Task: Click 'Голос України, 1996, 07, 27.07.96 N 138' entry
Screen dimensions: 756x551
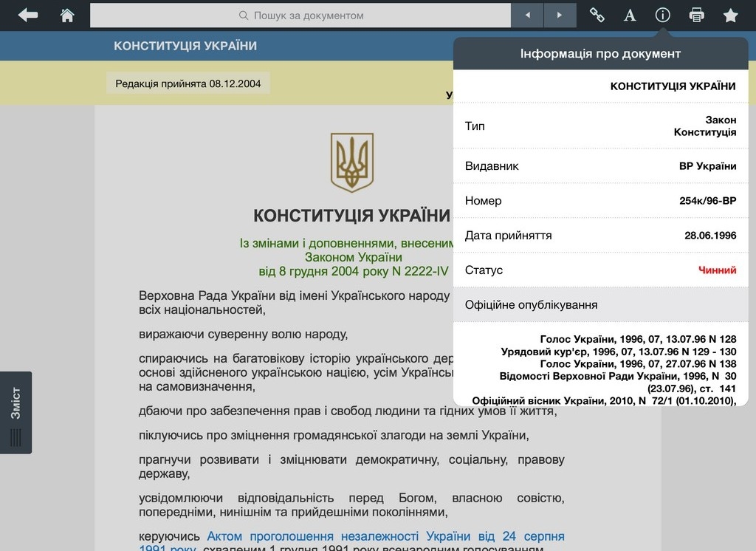Action: (638, 364)
